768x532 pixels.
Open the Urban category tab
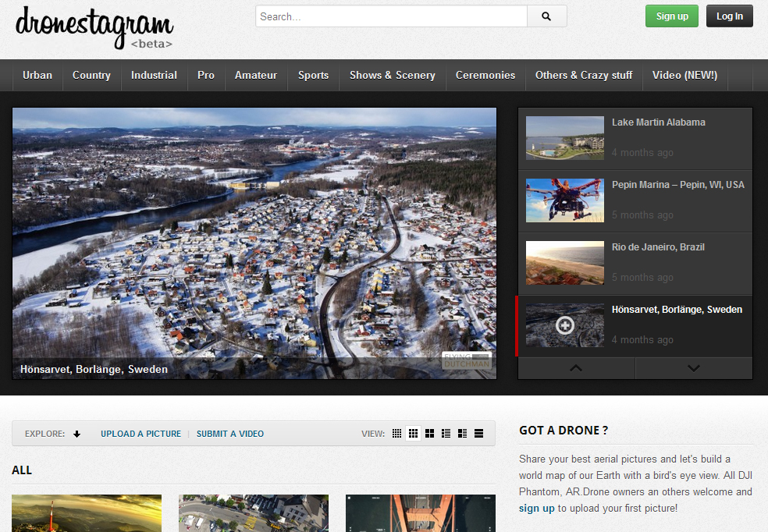37,76
